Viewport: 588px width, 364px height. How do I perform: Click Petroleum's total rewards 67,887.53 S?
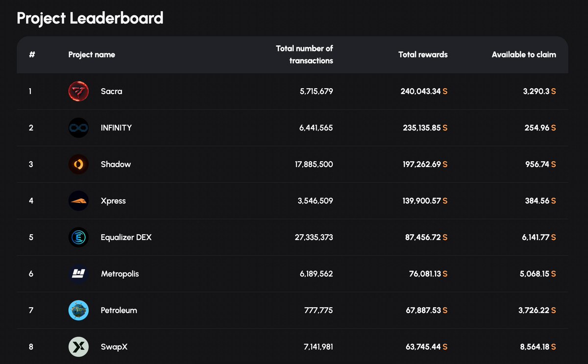427,310
